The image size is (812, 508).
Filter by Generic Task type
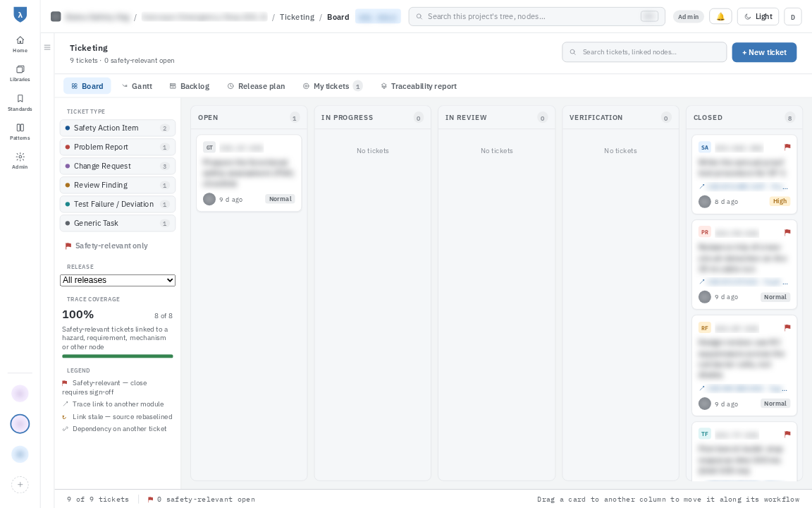click(118, 223)
